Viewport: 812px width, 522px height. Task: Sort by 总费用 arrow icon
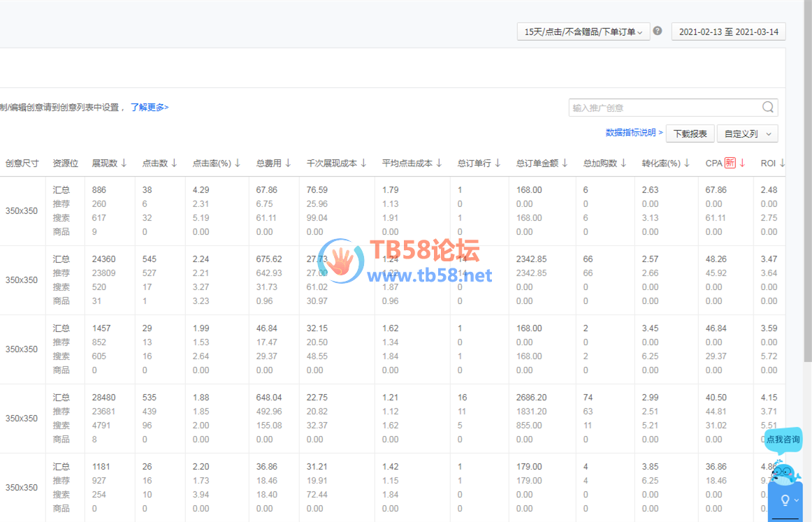coord(288,163)
